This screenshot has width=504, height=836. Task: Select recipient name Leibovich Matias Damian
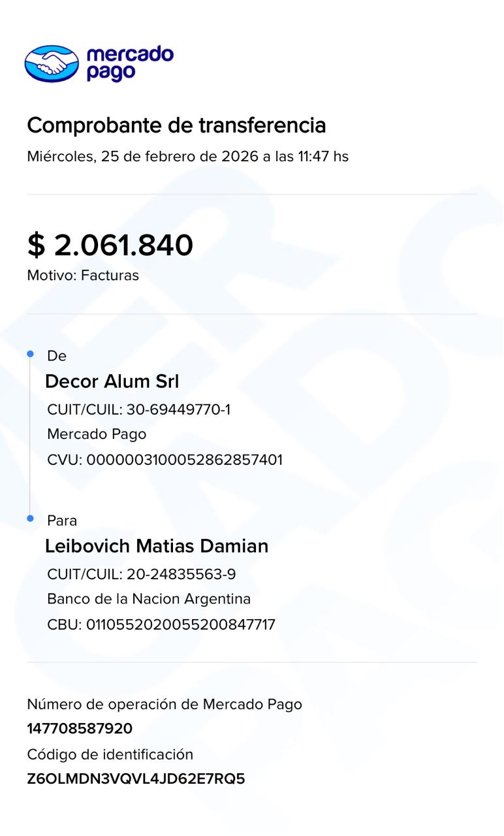coord(157,546)
